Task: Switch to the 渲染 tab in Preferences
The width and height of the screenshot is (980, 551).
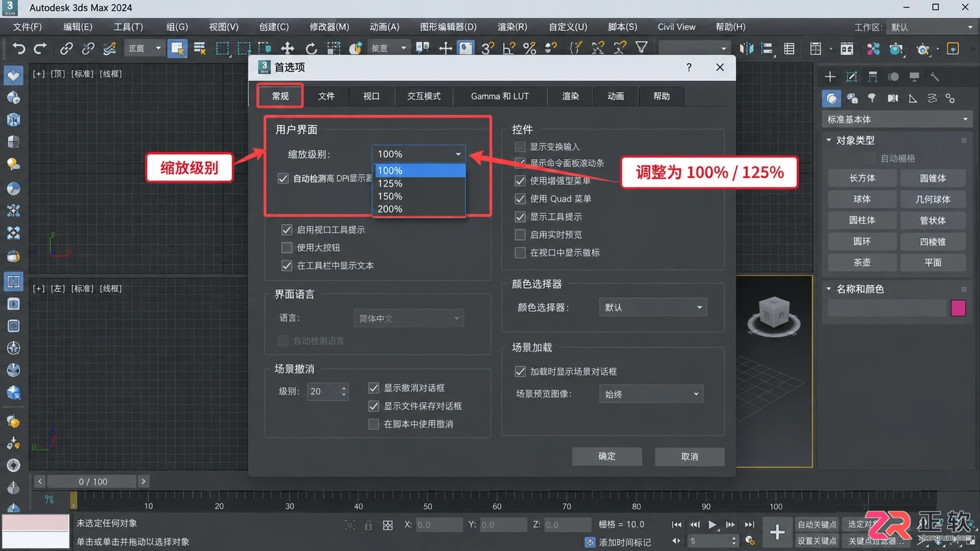Action: point(570,96)
